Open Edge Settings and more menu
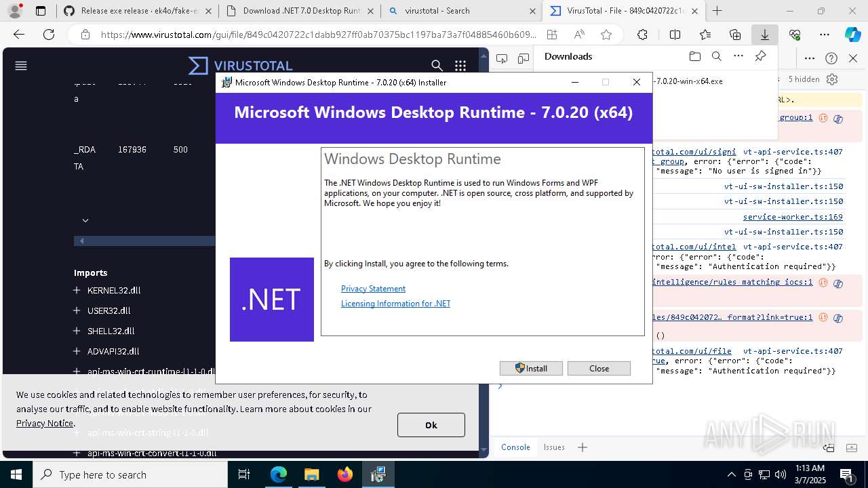 (825, 35)
